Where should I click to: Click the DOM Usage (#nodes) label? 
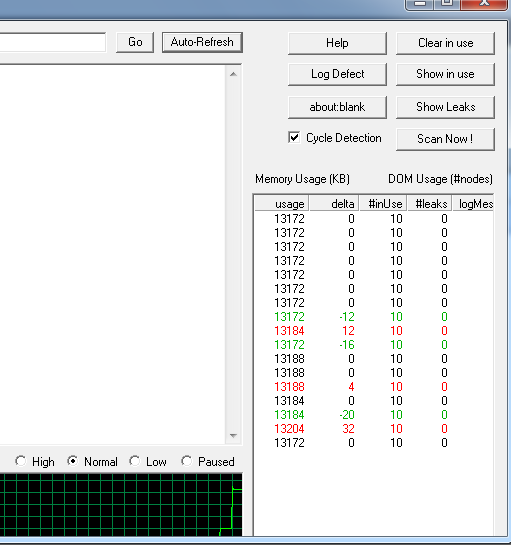[440, 179]
